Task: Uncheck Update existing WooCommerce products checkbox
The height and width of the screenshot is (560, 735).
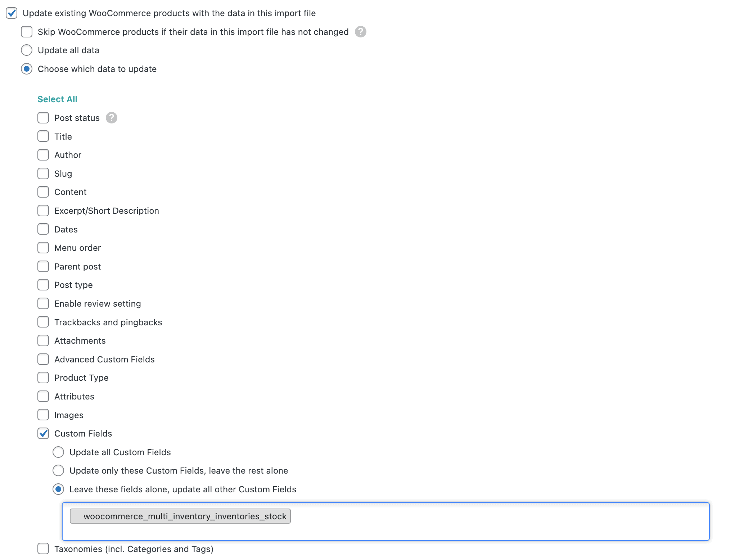Action: (12, 13)
